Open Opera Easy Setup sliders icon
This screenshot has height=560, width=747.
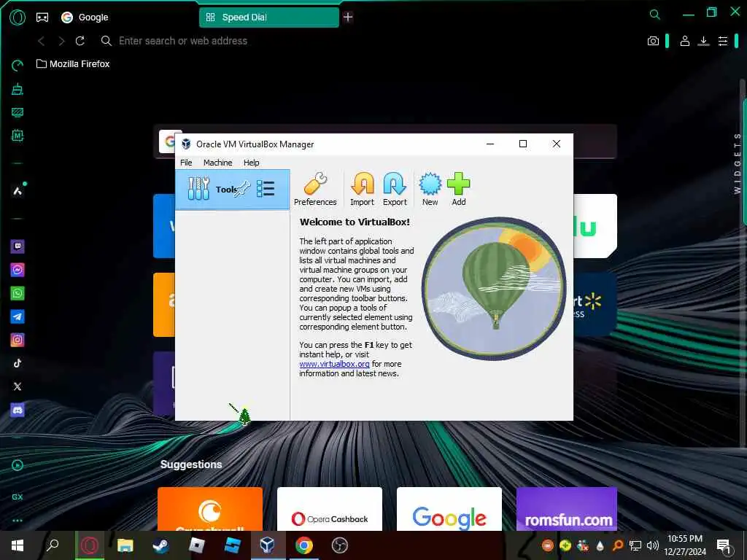tap(723, 41)
